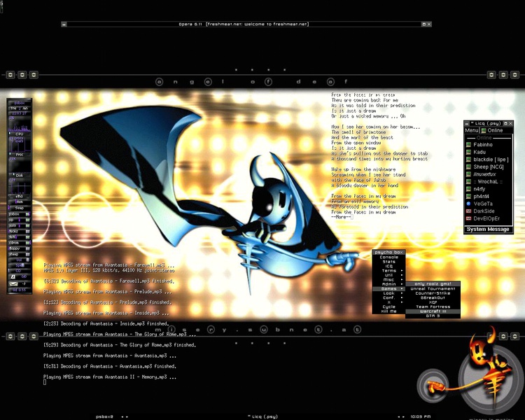The width and height of the screenshot is (525, 420).
Task: Click the Opera 6.11 freshmeat.net title bar
Action: (x=243, y=24)
